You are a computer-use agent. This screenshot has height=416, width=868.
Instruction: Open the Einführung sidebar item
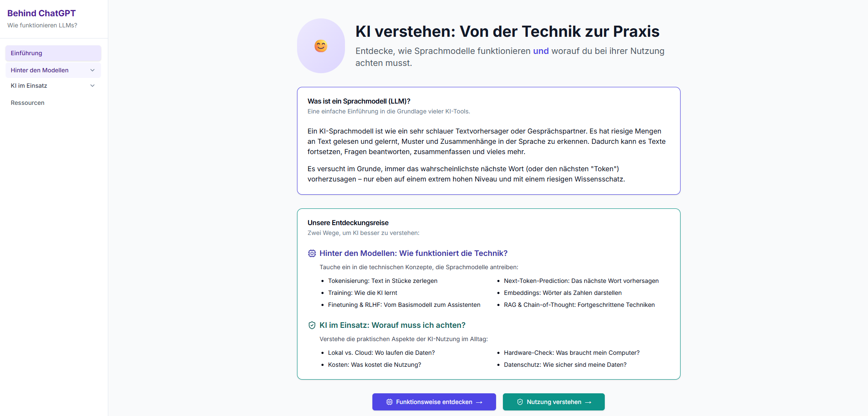click(x=27, y=53)
